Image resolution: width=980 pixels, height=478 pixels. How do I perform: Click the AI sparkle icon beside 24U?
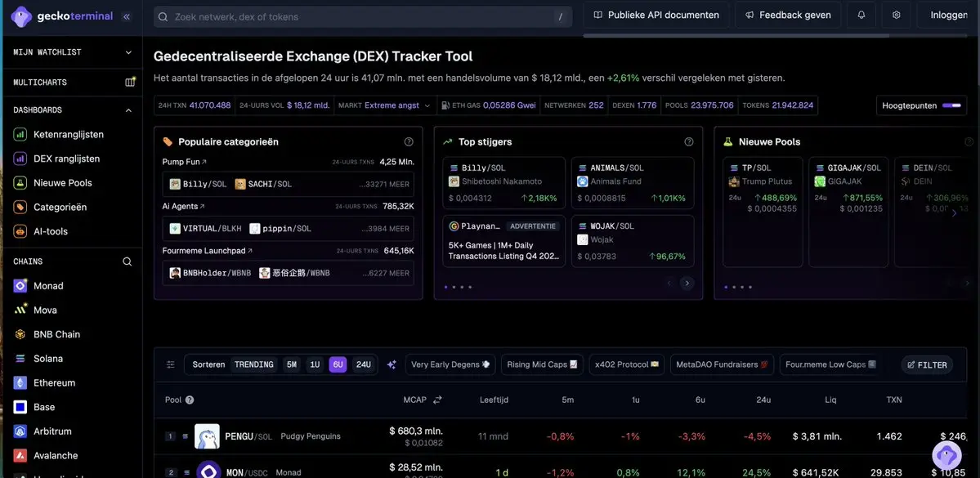point(392,364)
